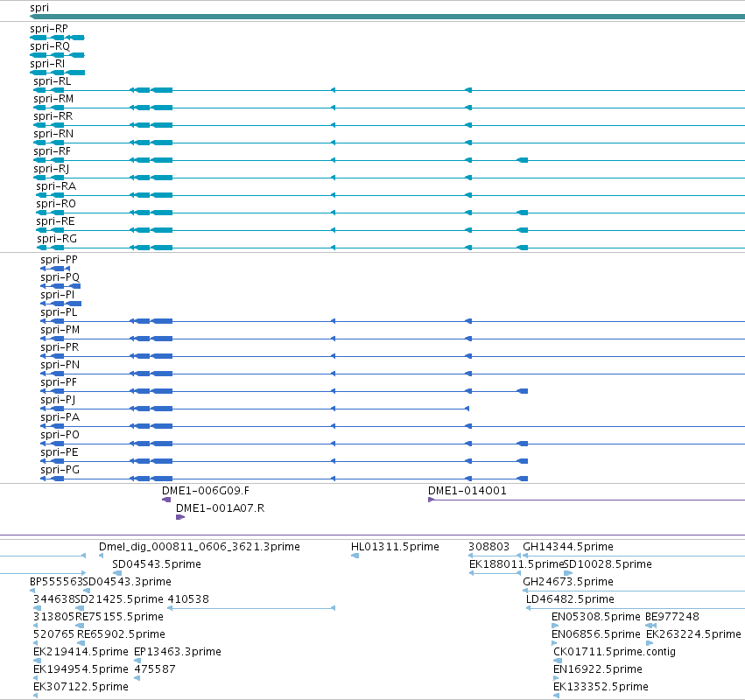Select protein spri-PA label
The height and width of the screenshot is (700, 745).
click(60, 417)
